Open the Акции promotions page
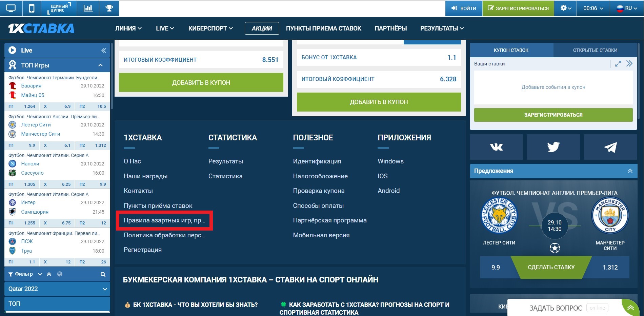The height and width of the screenshot is (316, 644). [262, 28]
